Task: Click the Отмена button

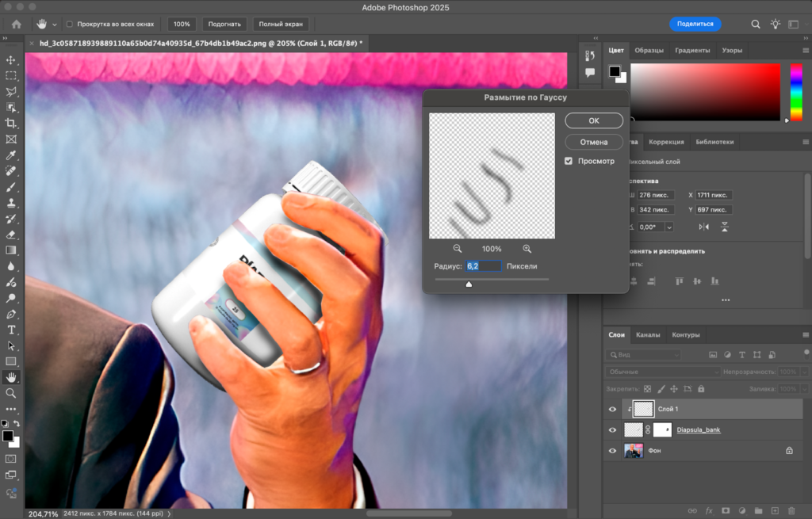Action: tap(593, 142)
